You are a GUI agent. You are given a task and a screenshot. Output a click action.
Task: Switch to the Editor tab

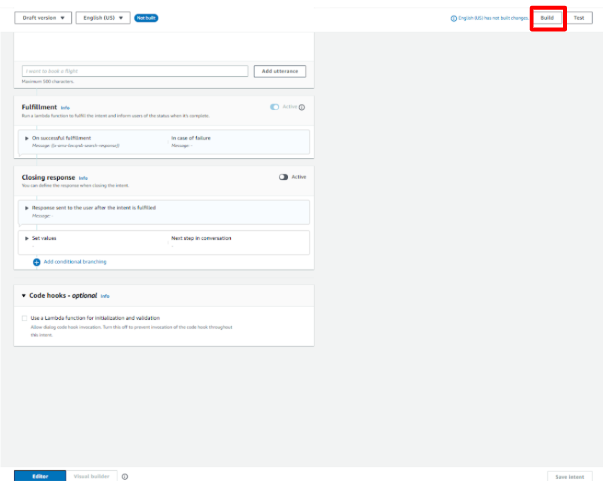(40, 476)
